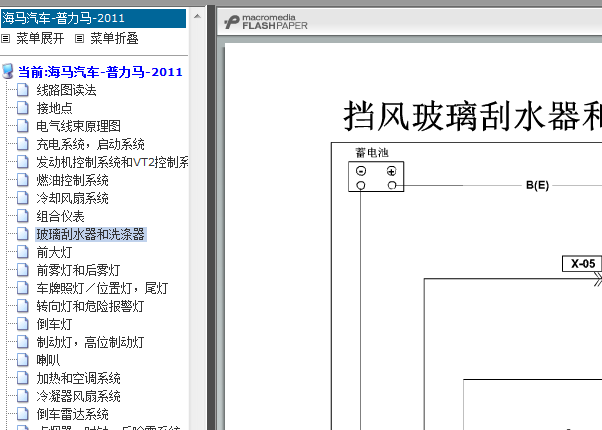The image size is (602, 430).
Task: Select the highlighted 玻璃刮水器和洗涤器 item
Action: [91, 235]
